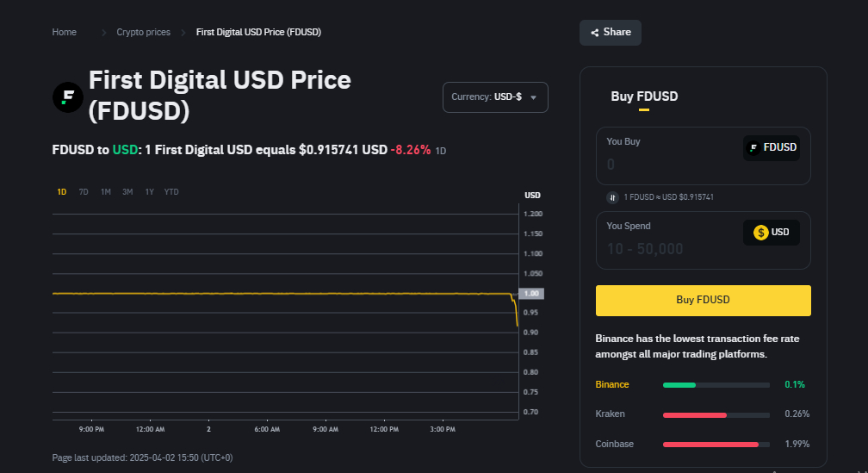Show the 3M chart range
Viewport: 868px width, 473px height.
coord(127,191)
